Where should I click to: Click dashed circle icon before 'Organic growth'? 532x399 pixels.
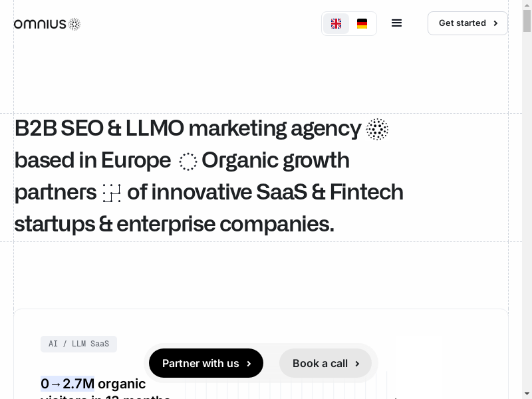coord(188,162)
